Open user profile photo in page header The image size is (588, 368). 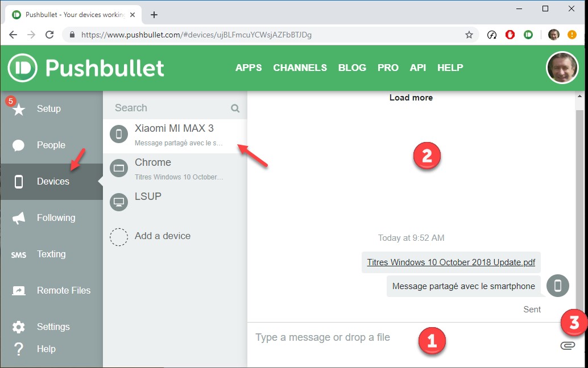click(562, 68)
